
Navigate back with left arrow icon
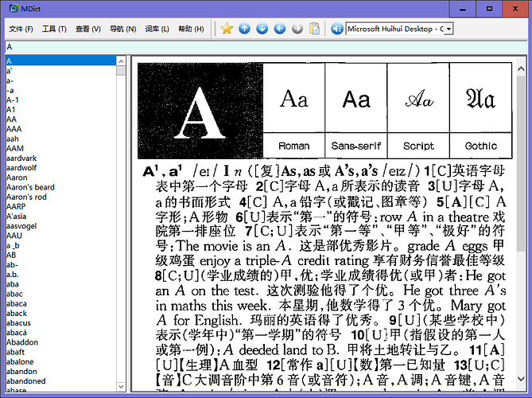click(x=280, y=29)
